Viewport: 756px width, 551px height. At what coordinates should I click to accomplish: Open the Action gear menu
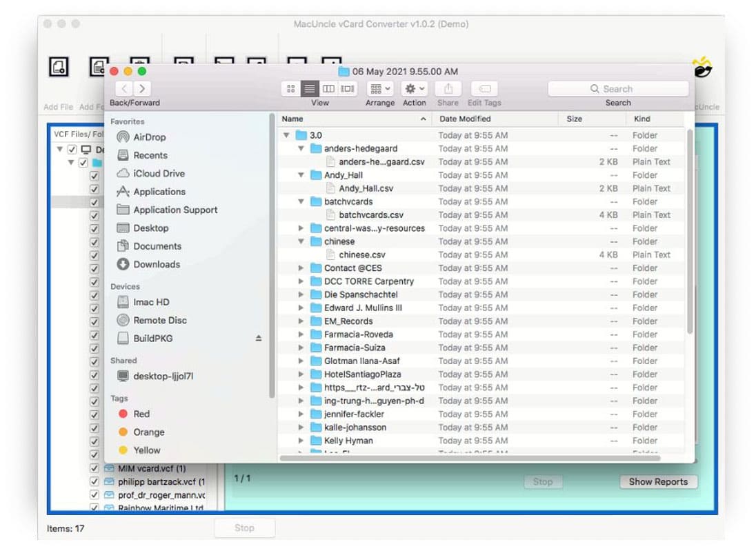tap(413, 88)
